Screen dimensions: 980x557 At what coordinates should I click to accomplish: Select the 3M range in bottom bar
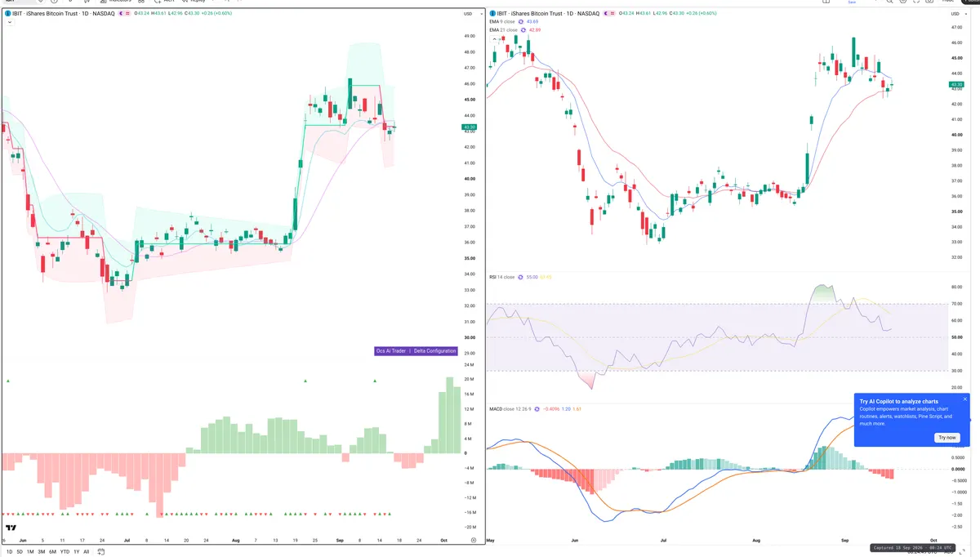42,552
